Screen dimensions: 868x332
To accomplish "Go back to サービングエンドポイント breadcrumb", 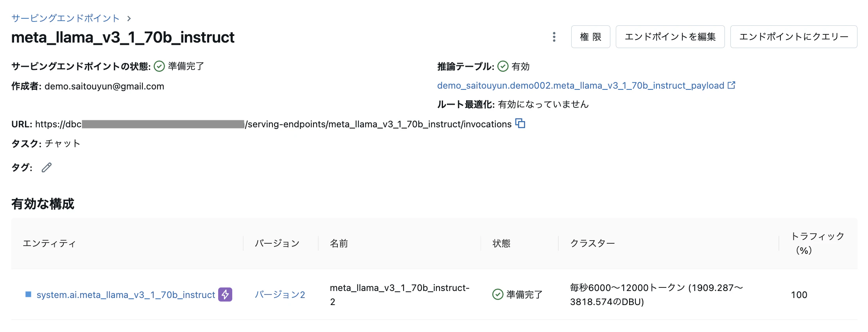I will 65,18.
